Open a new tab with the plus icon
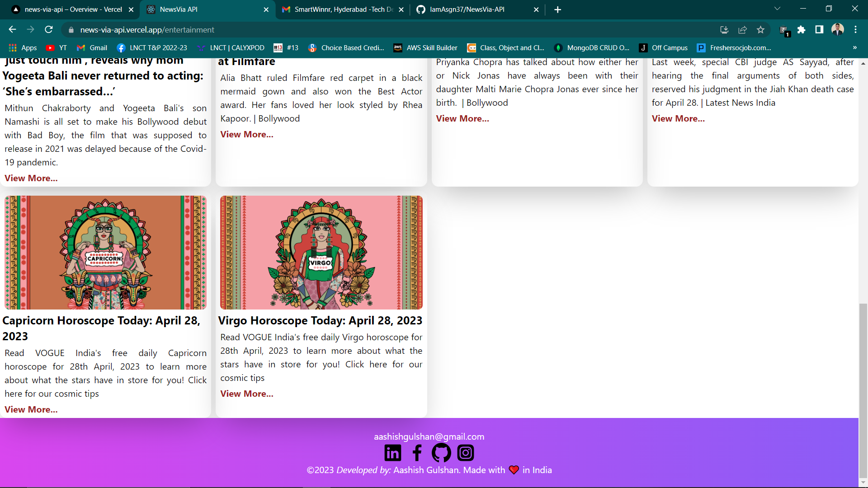Image resolution: width=868 pixels, height=488 pixels. pos(558,9)
